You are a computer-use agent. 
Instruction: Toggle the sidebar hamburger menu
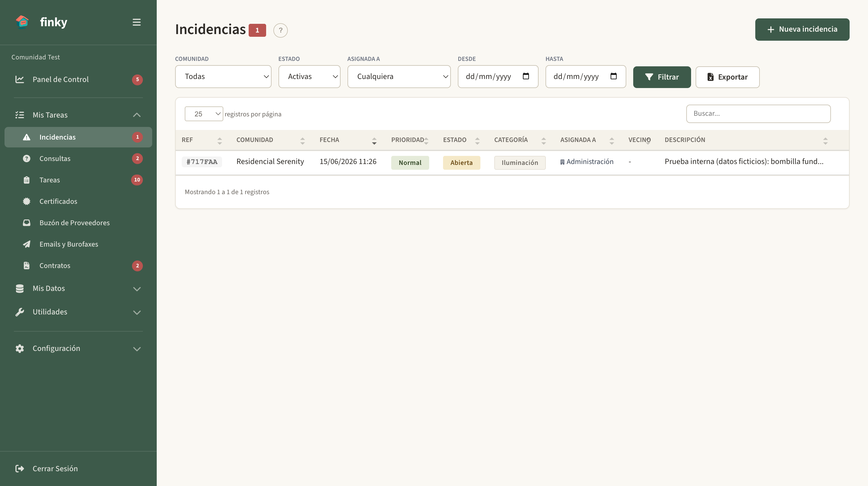(x=137, y=22)
